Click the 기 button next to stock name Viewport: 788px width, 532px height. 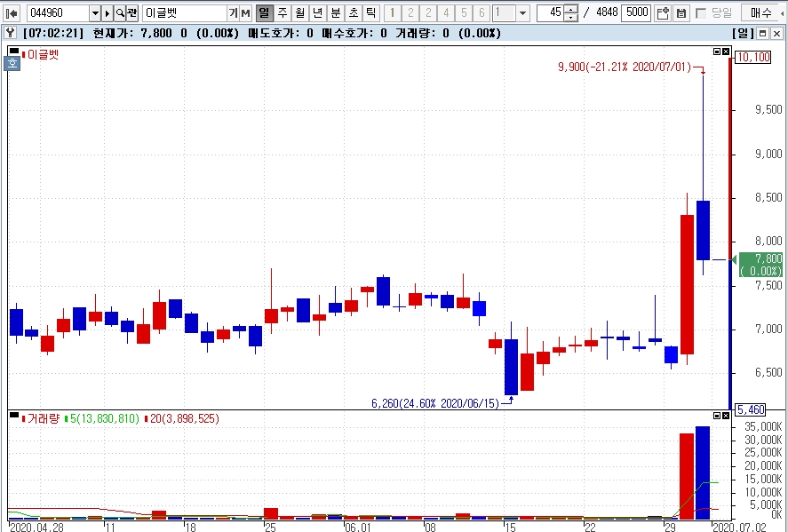233,13
